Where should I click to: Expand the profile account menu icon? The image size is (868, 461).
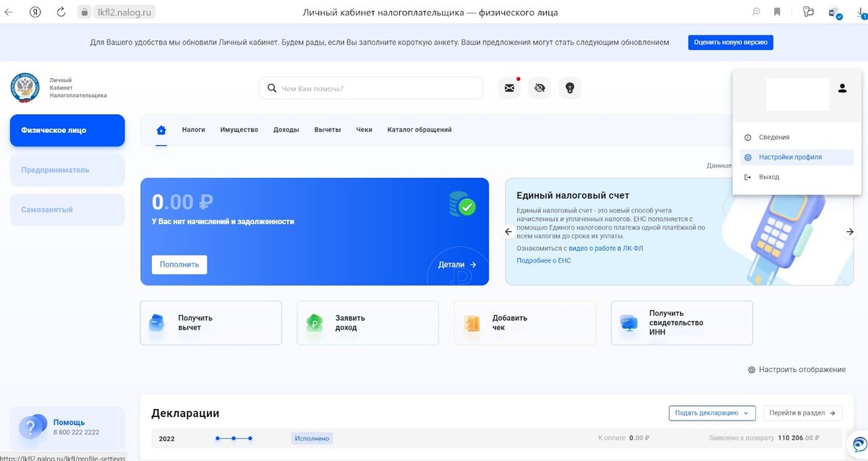click(x=842, y=87)
